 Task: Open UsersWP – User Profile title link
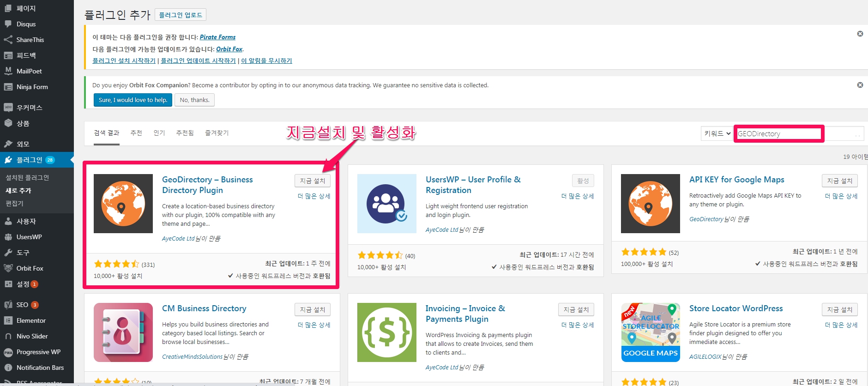click(x=473, y=185)
